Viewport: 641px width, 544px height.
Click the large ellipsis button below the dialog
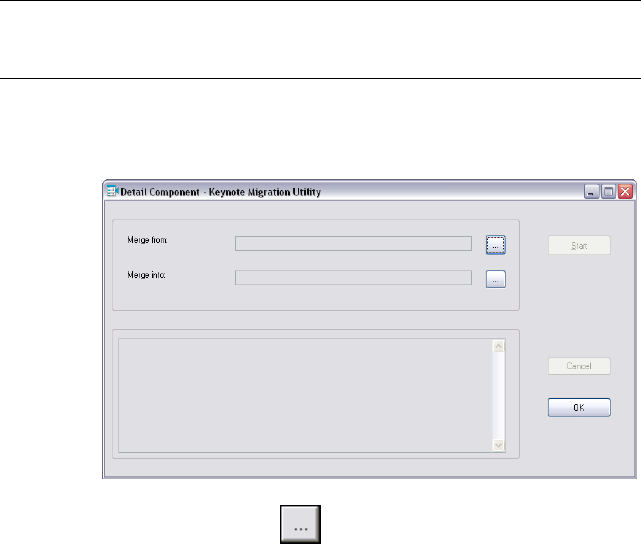coord(300,524)
